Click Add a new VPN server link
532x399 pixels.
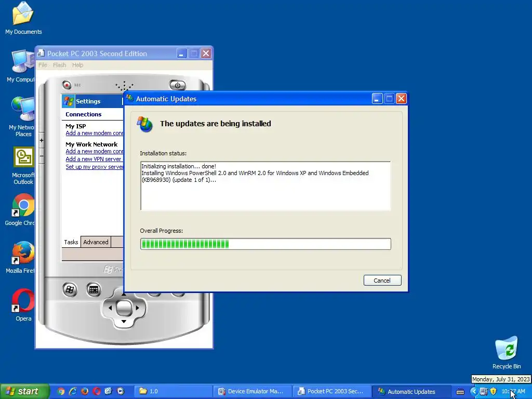click(x=94, y=159)
